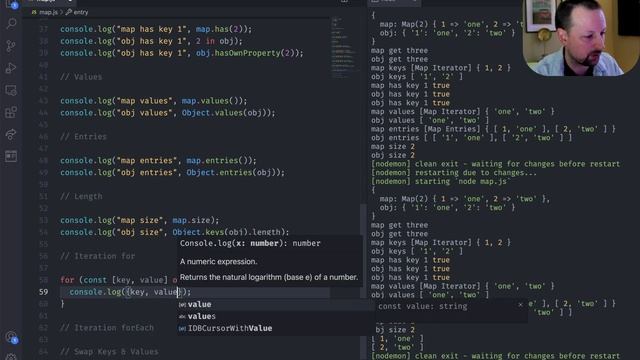Open the Remote Explorer view
Viewport: 640px width, 360px height.
pos(11,90)
